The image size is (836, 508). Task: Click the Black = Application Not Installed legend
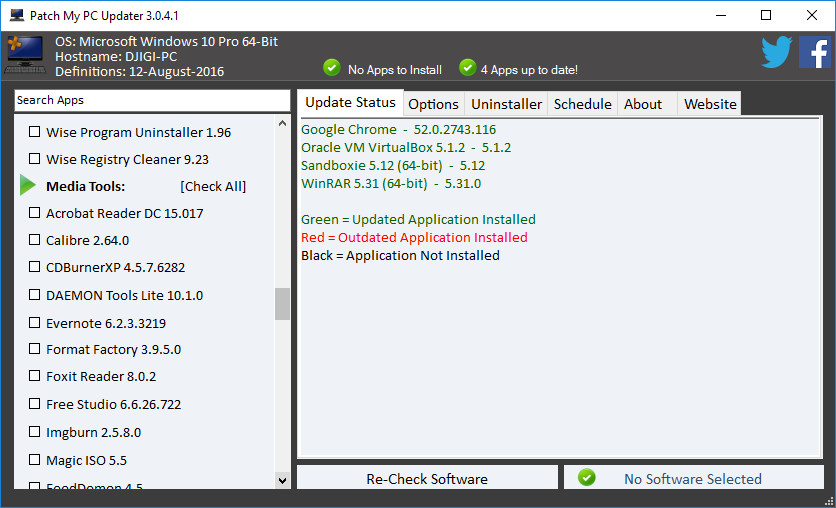click(x=400, y=256)
